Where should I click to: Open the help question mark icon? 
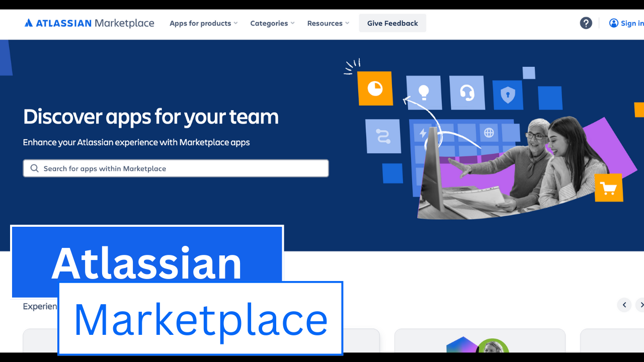click(x=586, y=23)
